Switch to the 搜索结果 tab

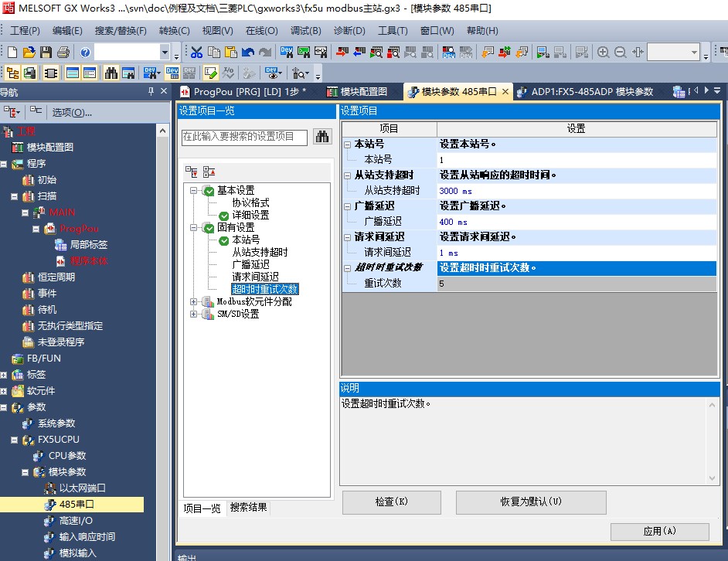click(x=249, y=508)
